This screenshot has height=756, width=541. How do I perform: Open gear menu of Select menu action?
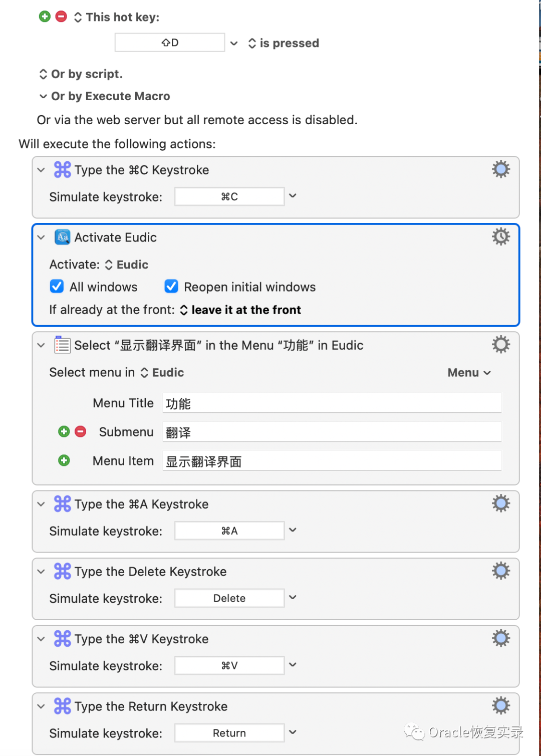[500, 345]
